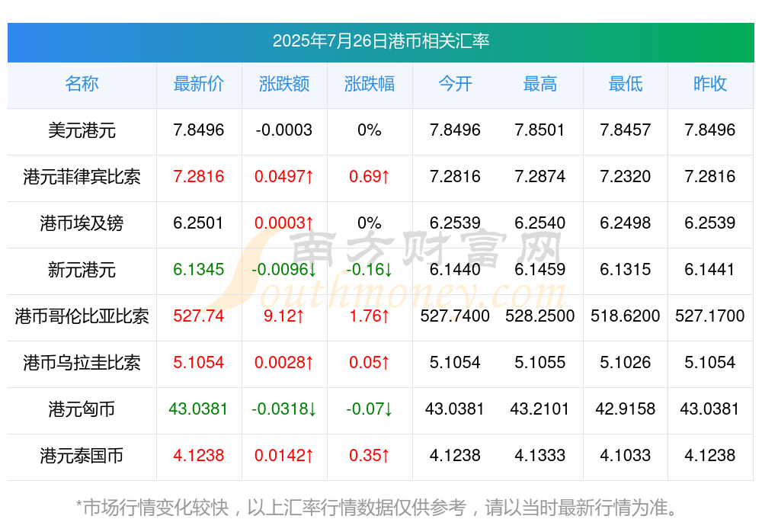Click 港元泰国币 highest value 4.1333
Viewport: 762px width, 532px height.
point(540,456)
